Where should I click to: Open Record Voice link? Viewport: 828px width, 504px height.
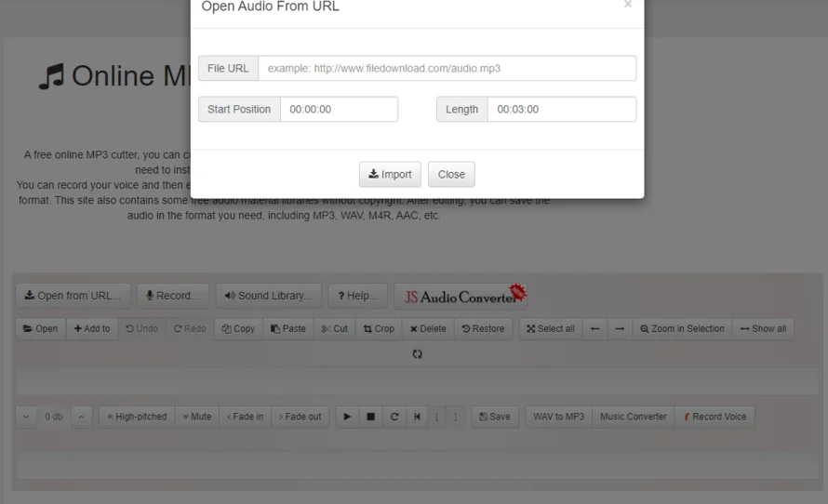(x=715, y=417)
